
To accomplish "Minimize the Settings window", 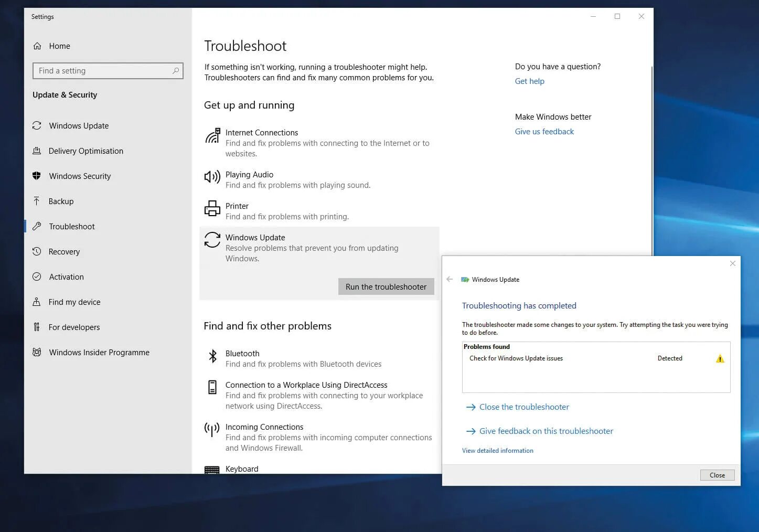I will [593, 16].
